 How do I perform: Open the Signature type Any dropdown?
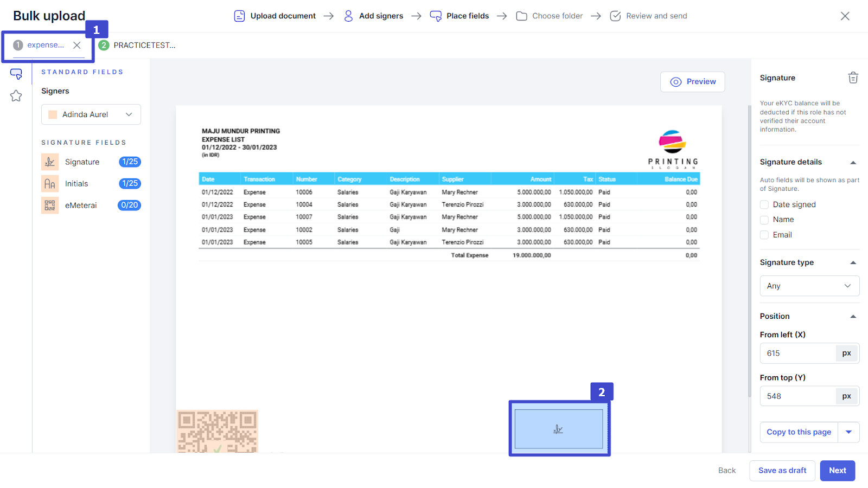[x=809, y=286]
